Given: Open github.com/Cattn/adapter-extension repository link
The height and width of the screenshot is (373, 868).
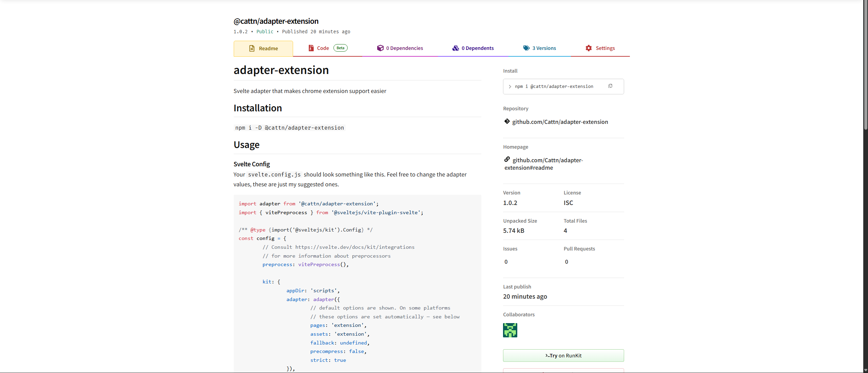Looking at the screenshot, I should (560, 122).
